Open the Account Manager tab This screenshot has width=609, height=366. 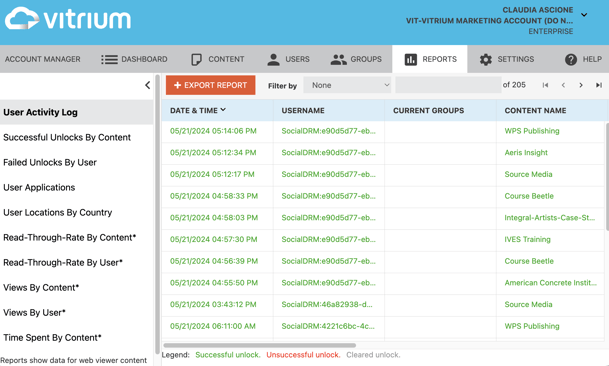pos(43,59)
